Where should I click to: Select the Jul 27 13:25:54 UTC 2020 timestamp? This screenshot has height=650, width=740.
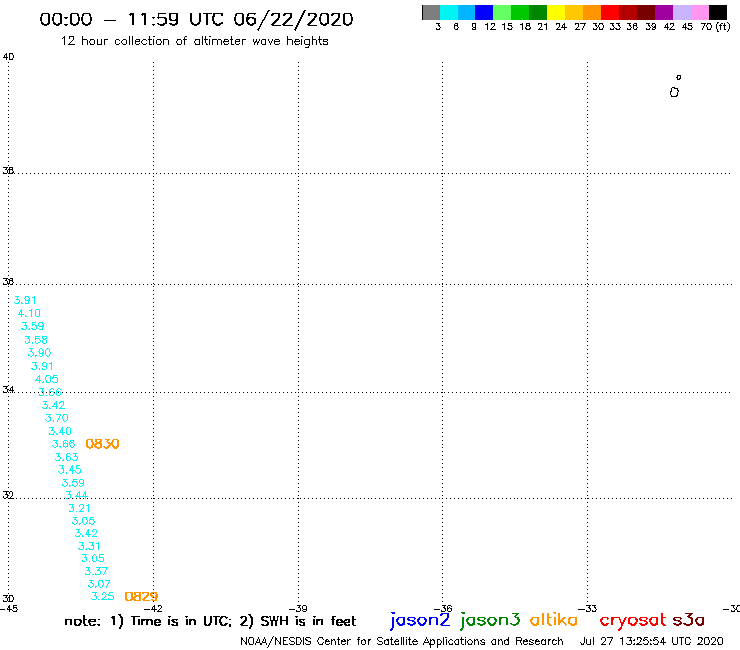coord(651,641)
